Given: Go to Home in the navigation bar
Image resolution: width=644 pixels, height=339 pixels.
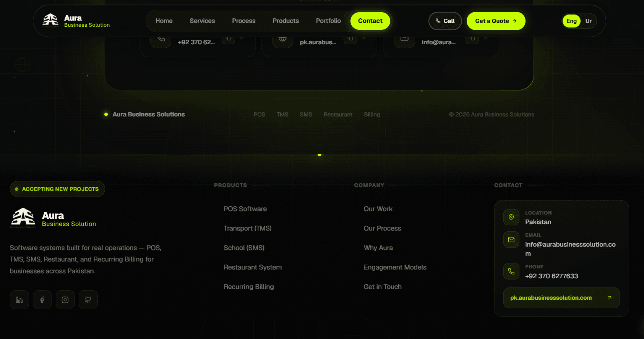Looking at the screenshot, I should coord(164,21).
